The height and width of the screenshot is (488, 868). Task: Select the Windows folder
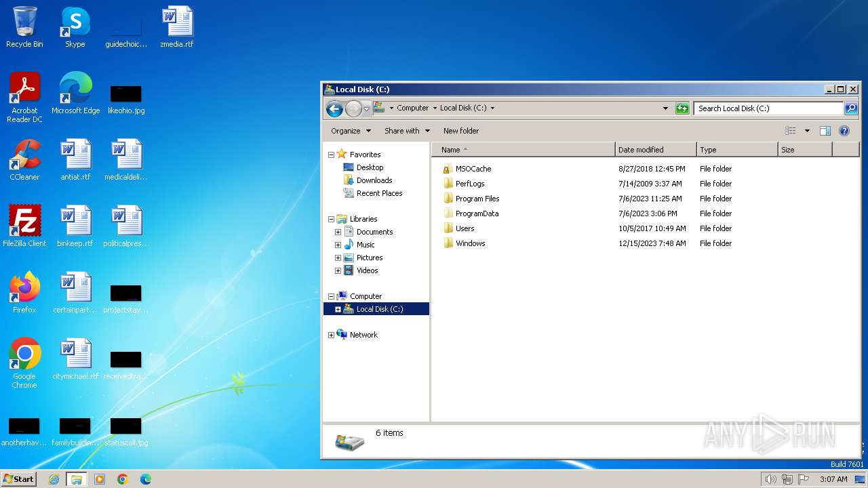pyautogui.click(x=470, y=243)
